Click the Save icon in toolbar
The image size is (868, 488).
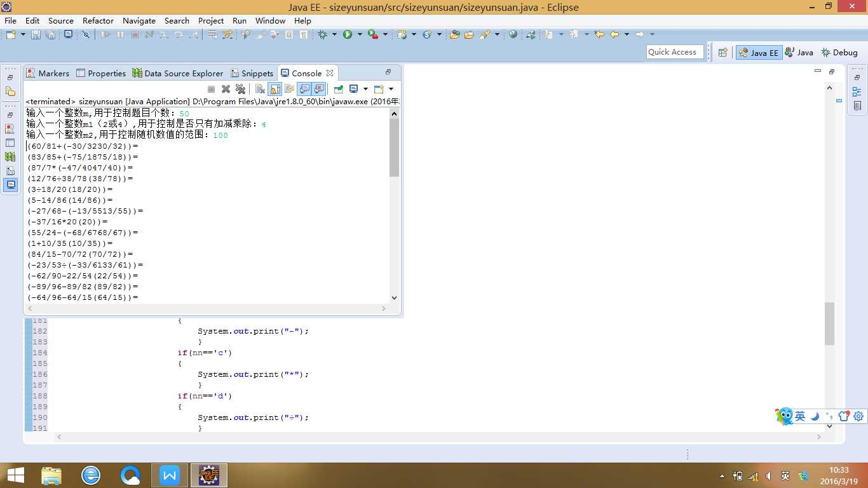(36, 34)
